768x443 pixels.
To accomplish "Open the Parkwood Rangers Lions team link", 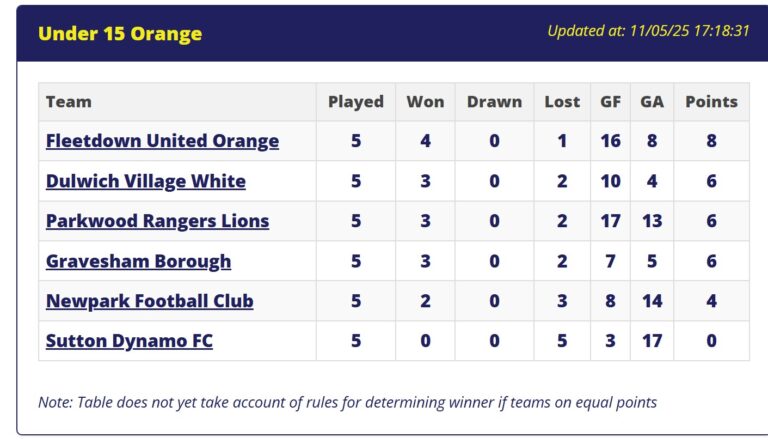I will point(157,221).
